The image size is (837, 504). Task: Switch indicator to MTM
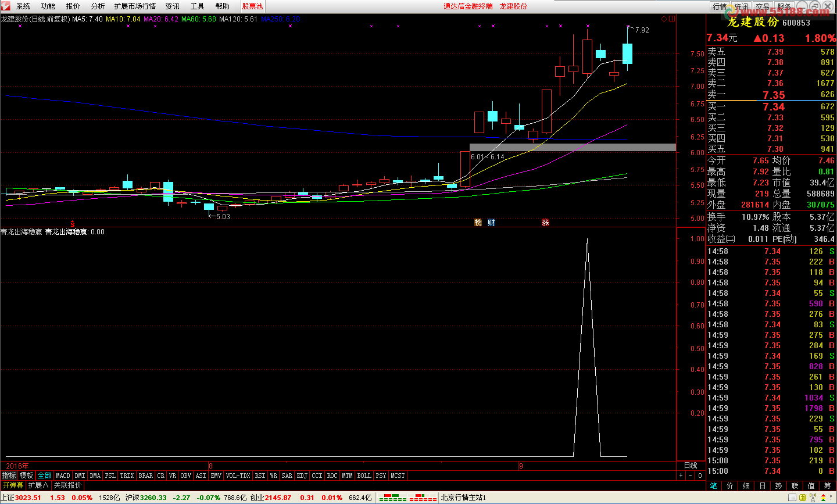coord(348,476)
